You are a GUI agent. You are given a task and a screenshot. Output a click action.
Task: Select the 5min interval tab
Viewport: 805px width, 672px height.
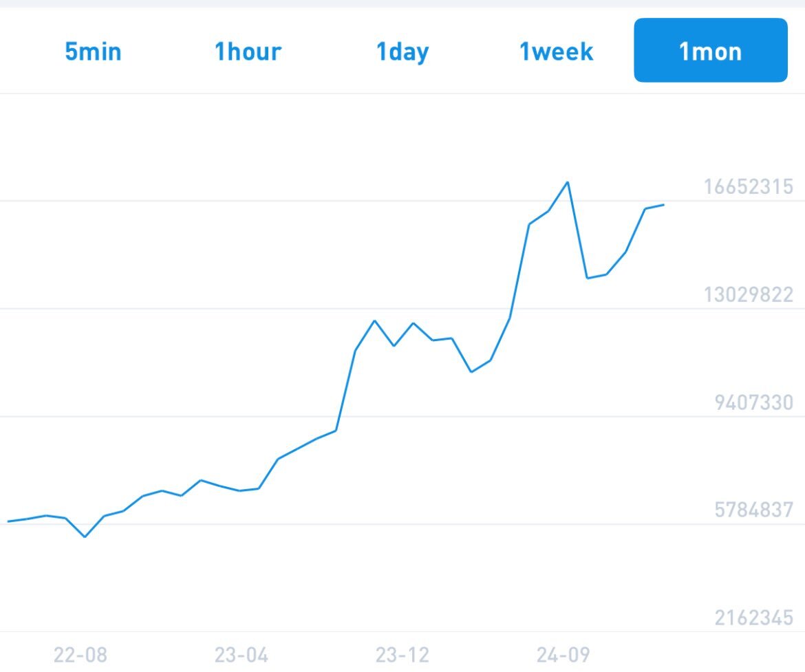coord(93,52)
